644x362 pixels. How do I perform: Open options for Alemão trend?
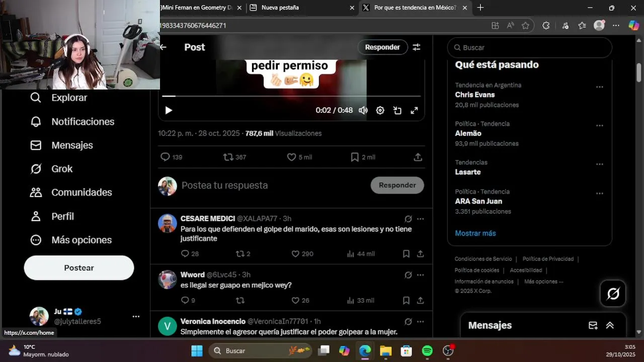pos(599,126)
